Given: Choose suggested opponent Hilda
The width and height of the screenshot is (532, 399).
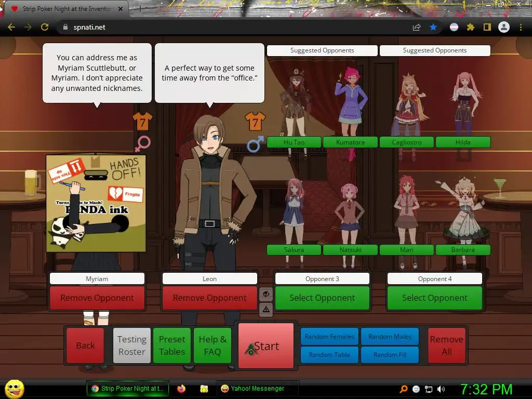Looking at the screenshot, I should pyautogui.click(x=463, y=142).
